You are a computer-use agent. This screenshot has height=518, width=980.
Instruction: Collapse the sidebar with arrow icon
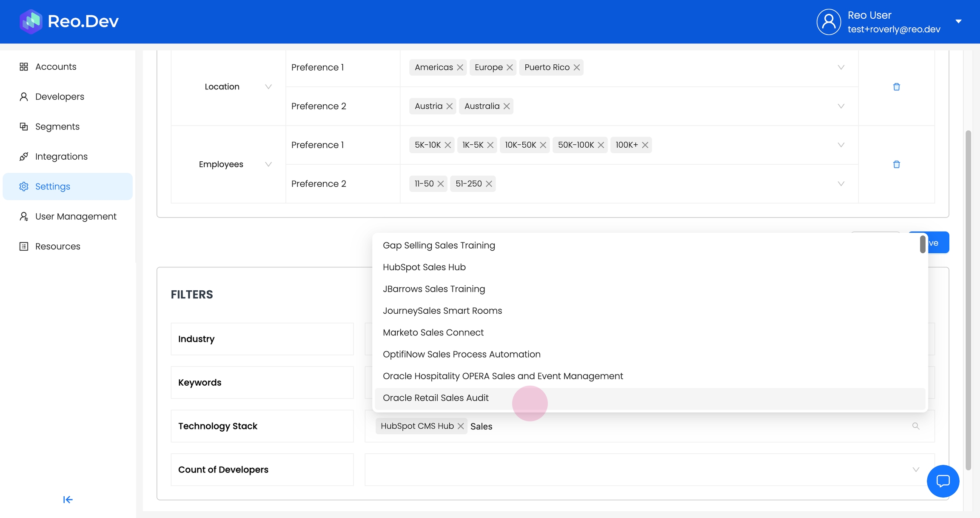(x=68, y=499)
